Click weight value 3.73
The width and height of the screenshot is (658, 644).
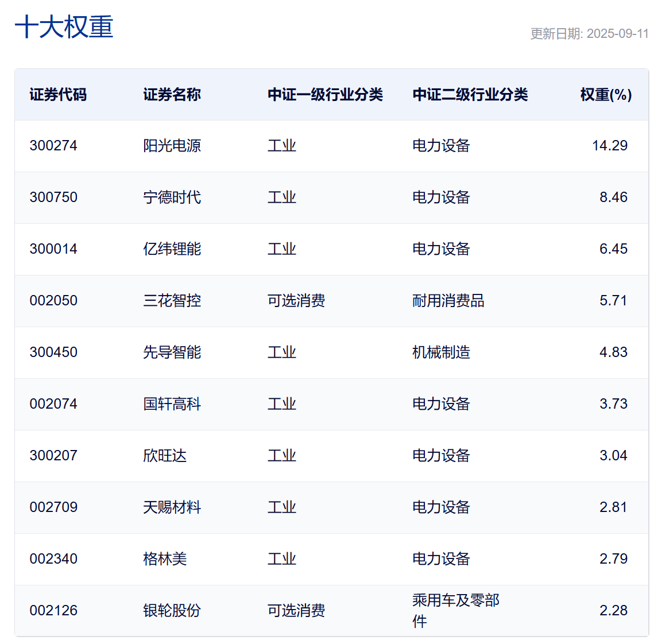[x=614, y=404]
